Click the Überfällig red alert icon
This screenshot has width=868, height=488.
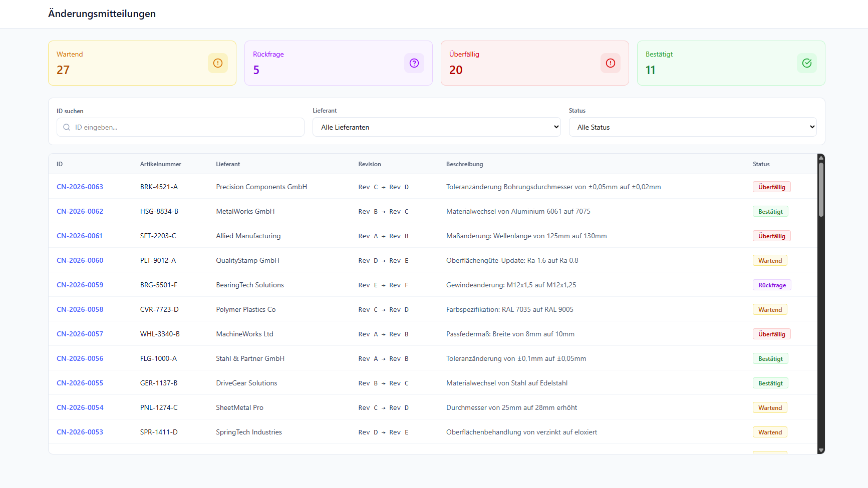(x=610, y=63)
